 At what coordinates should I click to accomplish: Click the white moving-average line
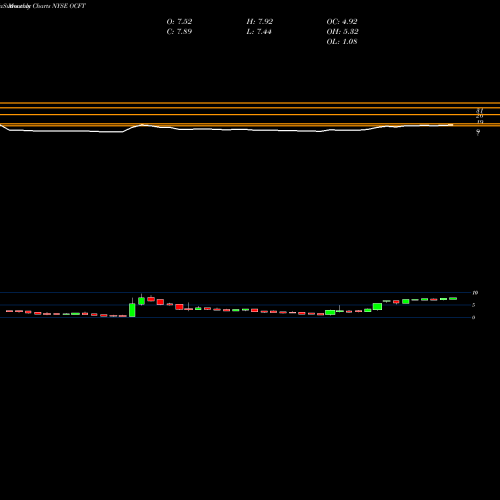[x=227, y=129]
